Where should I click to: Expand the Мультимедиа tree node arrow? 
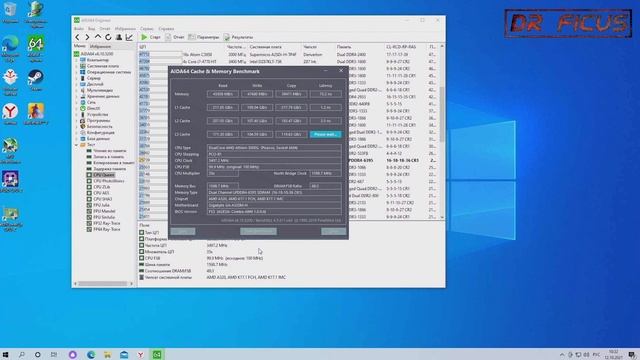(x=76, y=90)
